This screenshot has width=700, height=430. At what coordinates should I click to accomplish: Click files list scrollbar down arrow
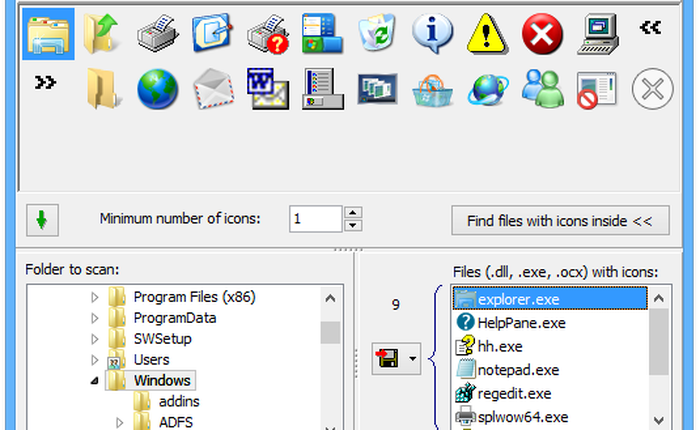659,420
